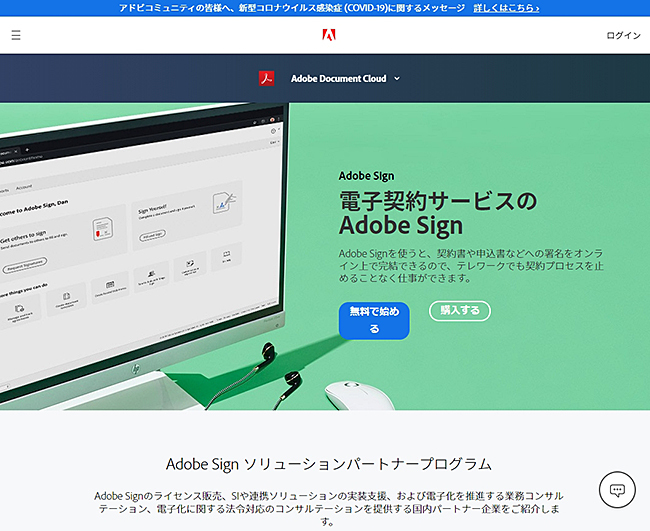The image size is (650, 531).
Task: Switch to Account tab in monitor screenshot
Action: [x=25, y=187]
